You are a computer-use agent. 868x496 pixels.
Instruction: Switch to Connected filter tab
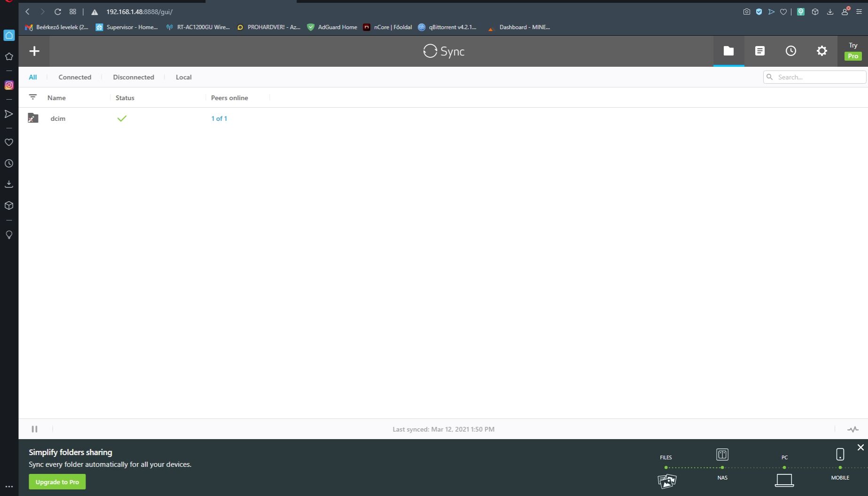click(75, 77)
